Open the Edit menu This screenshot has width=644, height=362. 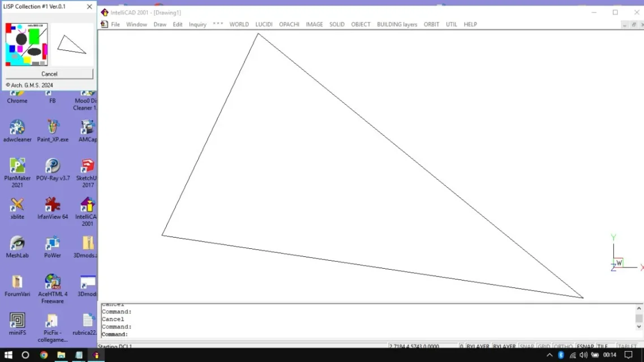coord(178,24)
